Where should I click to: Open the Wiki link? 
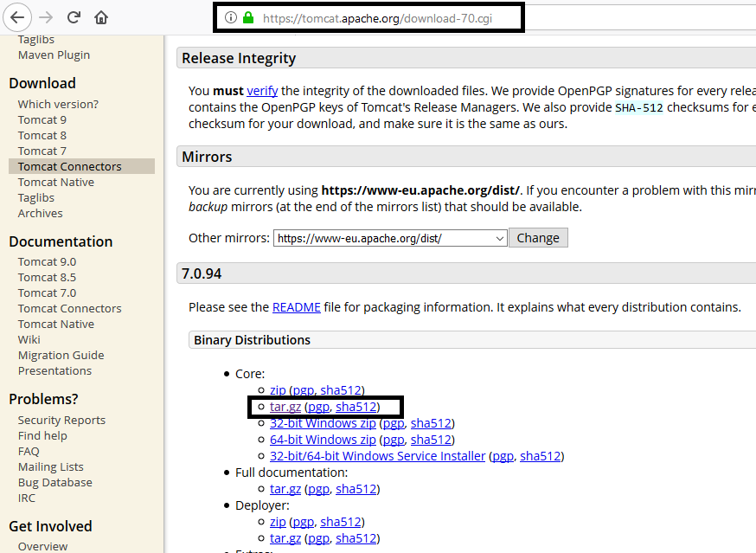click(29, 340)
